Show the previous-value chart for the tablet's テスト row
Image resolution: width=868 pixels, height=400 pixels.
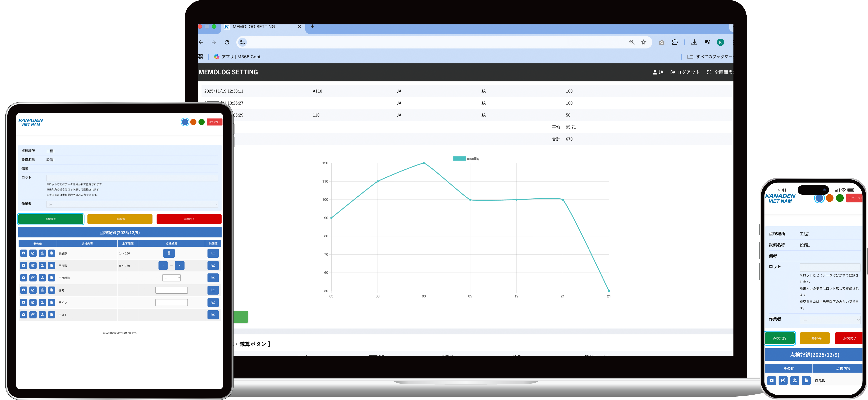click(213, 315)
